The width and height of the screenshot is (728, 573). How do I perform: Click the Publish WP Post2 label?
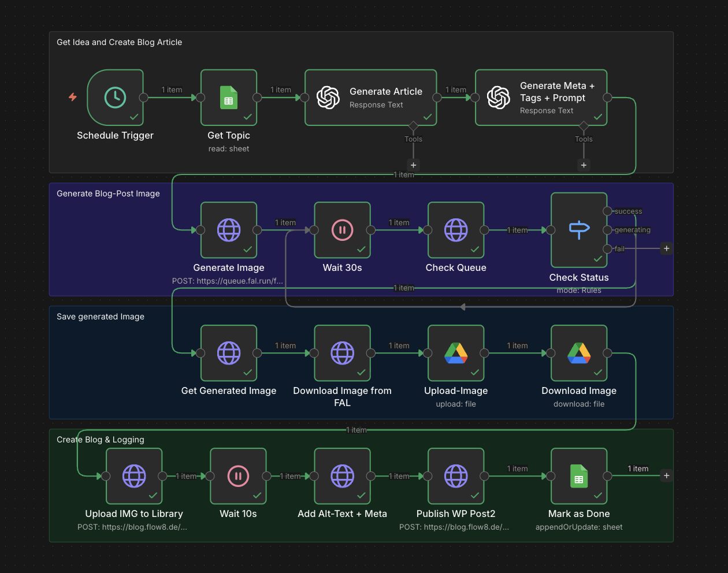coord(456,514)
